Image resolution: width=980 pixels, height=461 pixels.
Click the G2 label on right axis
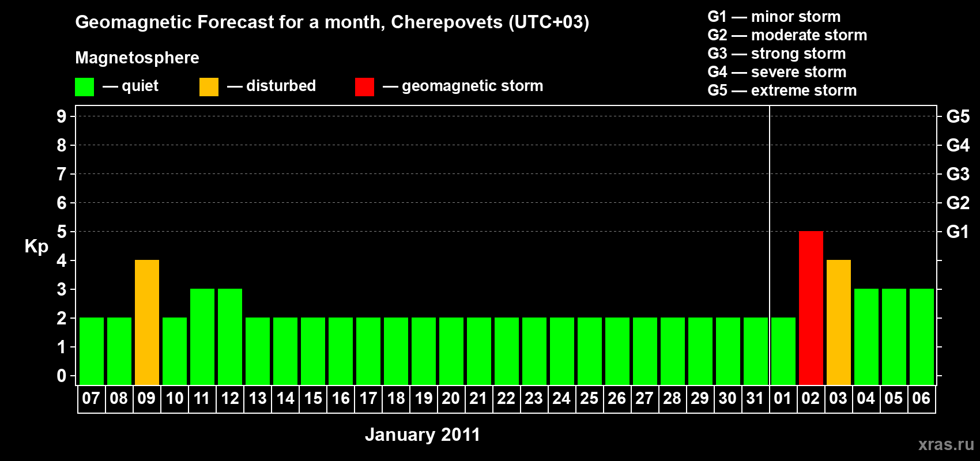point(958,203)
